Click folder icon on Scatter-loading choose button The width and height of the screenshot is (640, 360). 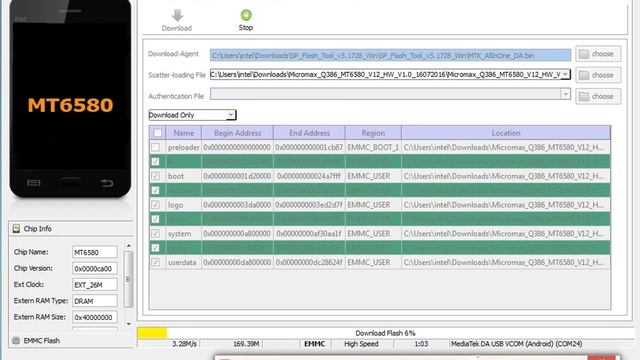pos(584,75)
